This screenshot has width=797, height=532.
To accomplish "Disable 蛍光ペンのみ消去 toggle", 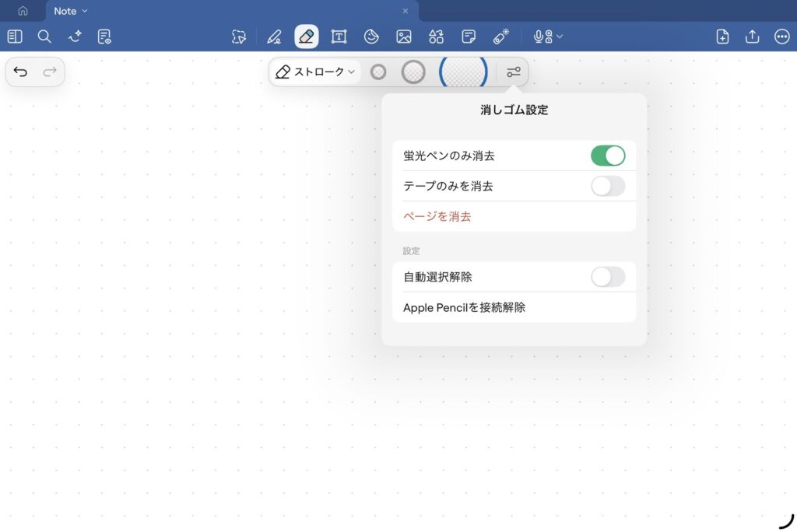I will [x=607, y=156].
